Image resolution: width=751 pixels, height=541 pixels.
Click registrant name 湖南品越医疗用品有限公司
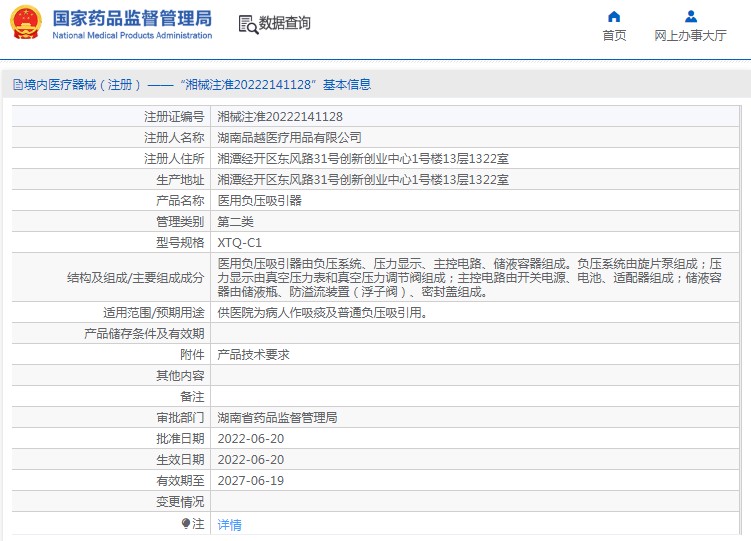(289, 138)
